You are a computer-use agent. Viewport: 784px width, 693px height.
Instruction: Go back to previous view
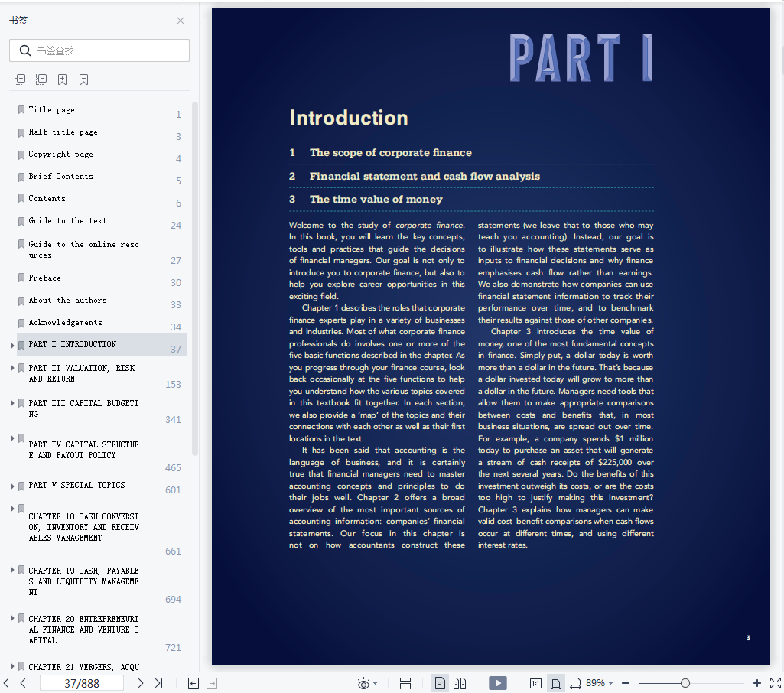tap(194, 684)
